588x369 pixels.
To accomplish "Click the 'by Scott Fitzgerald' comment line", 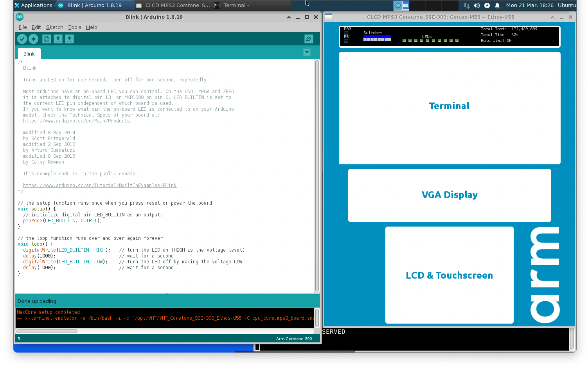I will pos(49,139).
